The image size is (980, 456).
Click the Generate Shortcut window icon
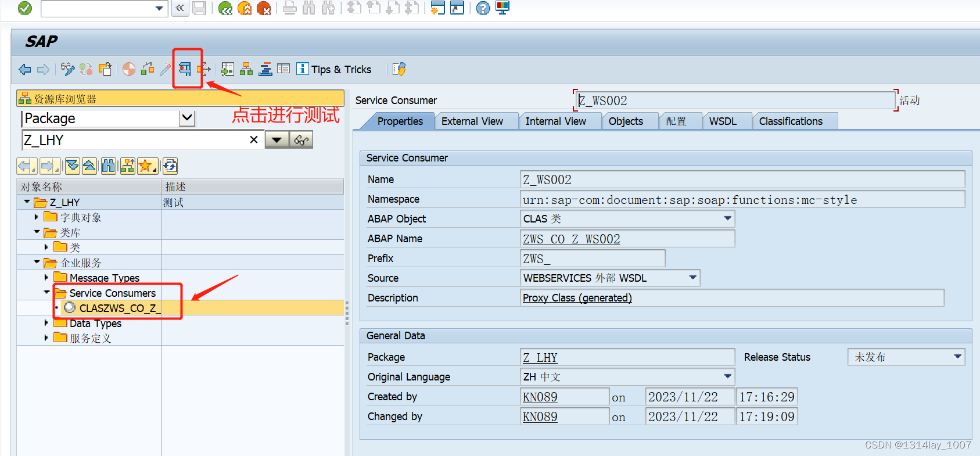pyautogui.click(x=457, y=8)
